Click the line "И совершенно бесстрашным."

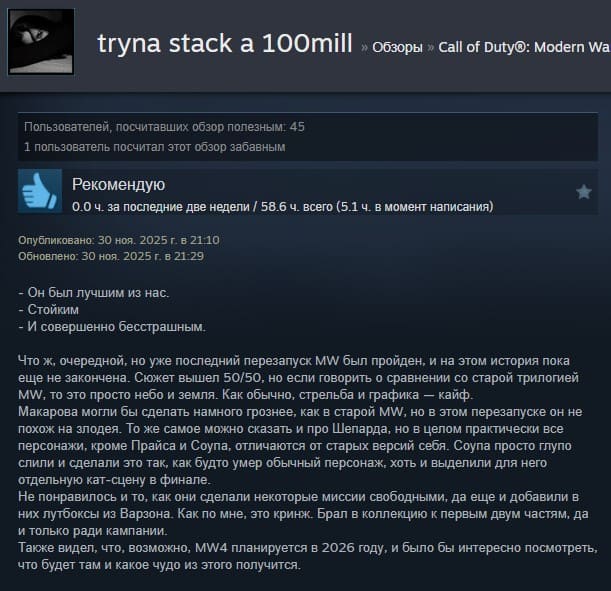click(x=112, y=326)
